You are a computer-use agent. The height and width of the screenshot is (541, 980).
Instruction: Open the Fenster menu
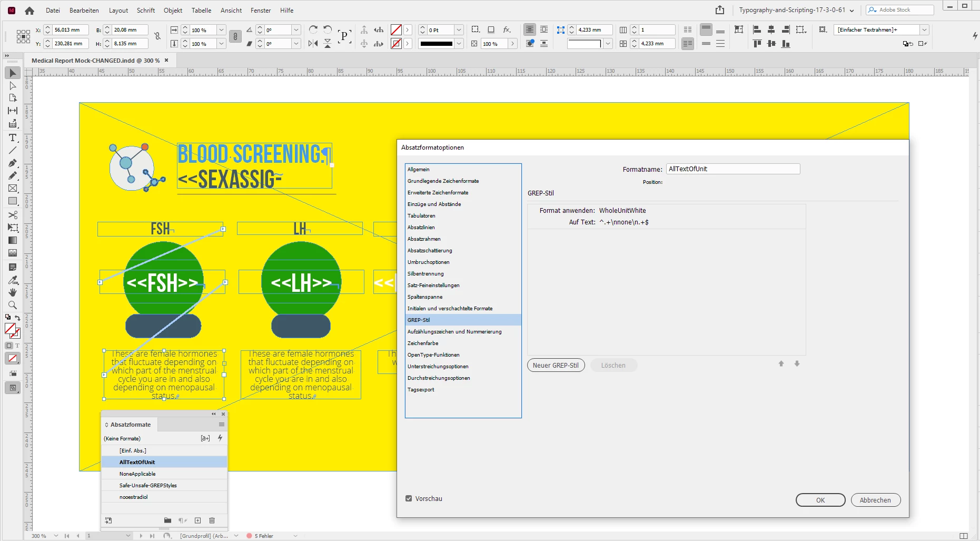click(261, 11)
